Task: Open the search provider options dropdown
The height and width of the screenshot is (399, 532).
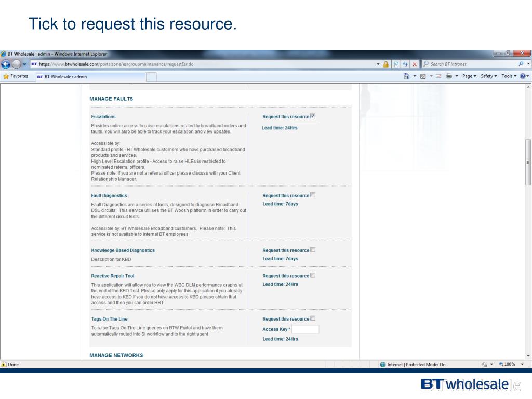Action: point(528,64)
